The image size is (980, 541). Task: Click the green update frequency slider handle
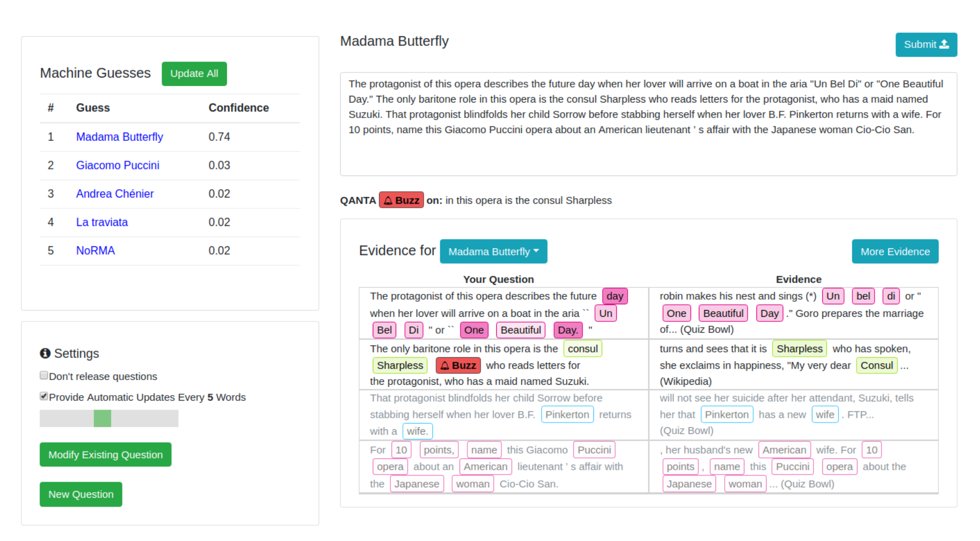point(103,418)
